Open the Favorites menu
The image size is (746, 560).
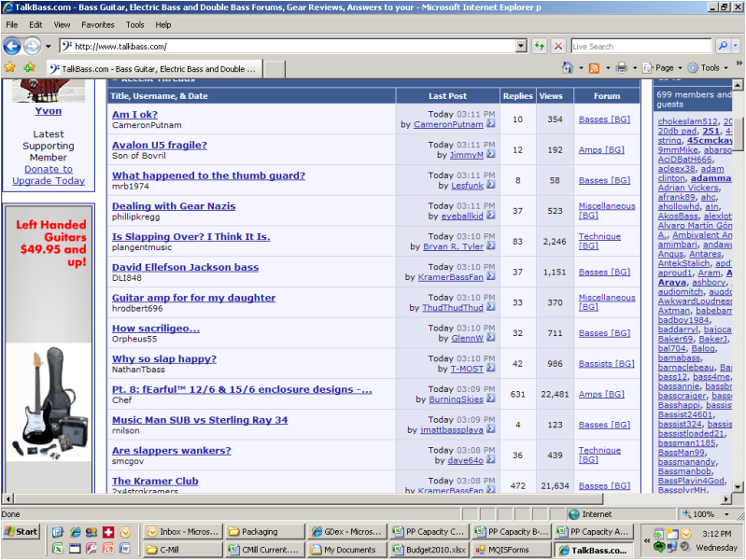point(98,25)
